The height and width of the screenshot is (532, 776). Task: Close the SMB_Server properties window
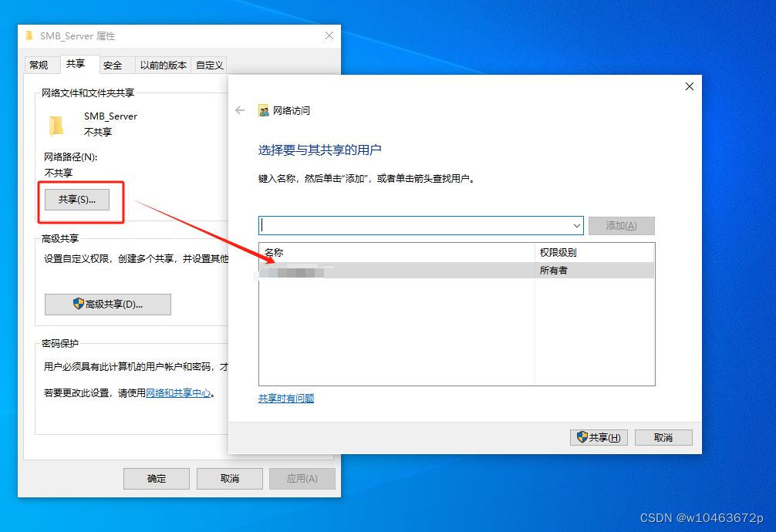(x=329, y=35)
